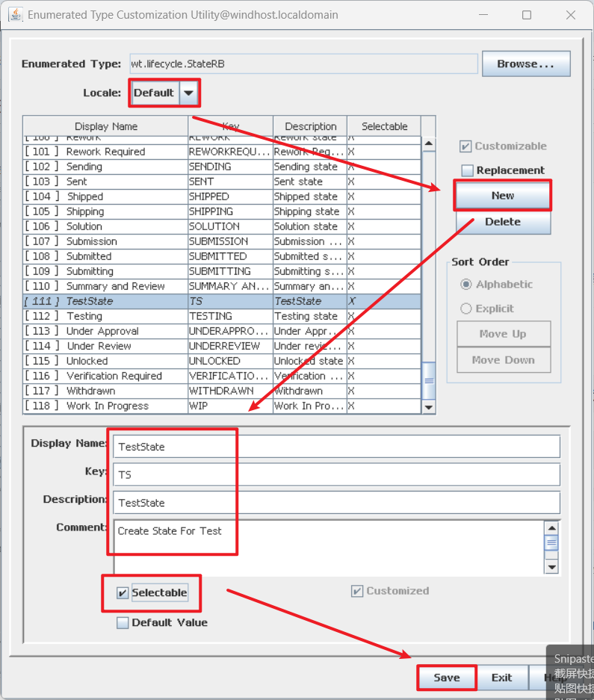The width and height of the screenshot is (594, 700).
Task: Click the Description column header
Action: [310, 126]
